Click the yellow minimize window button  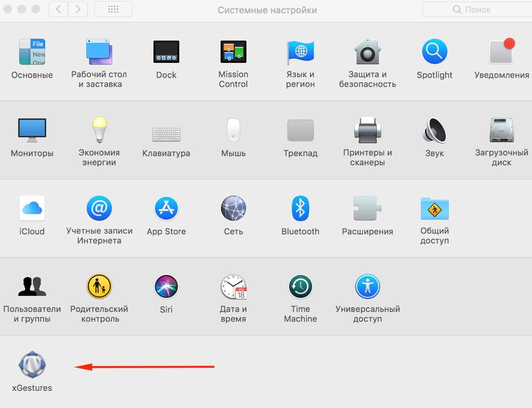[22, 9]
